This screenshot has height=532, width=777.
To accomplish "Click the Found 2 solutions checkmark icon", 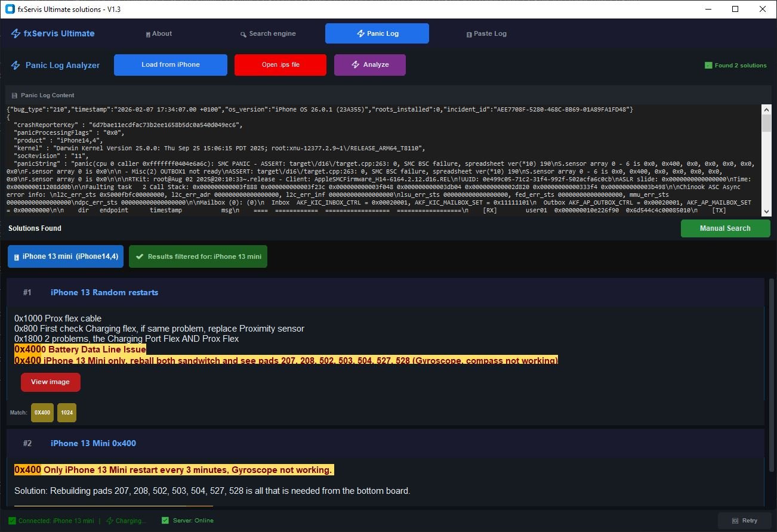I will pyautogui.click(x=708, y=65).
